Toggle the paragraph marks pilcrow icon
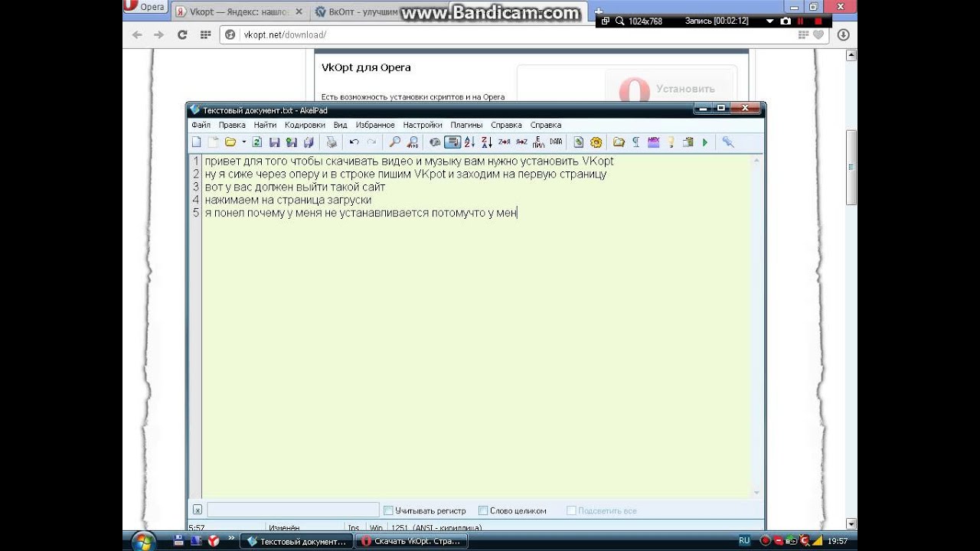The width and height of the screenshot is (980, 551). tap(635, 142)
